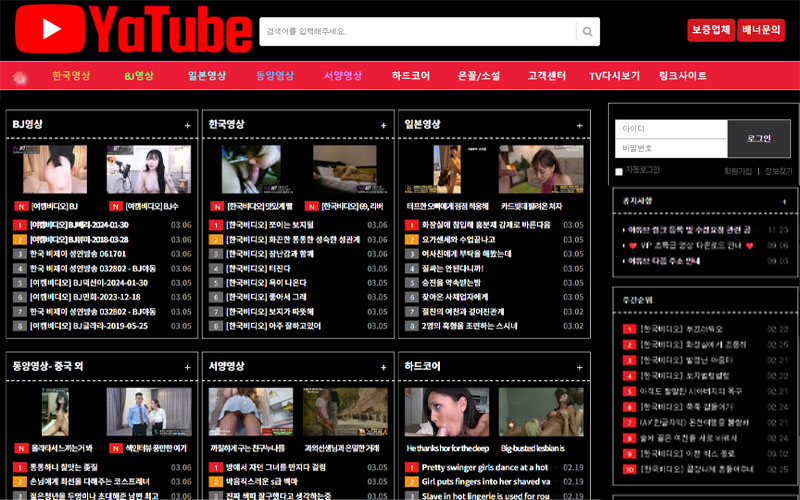
Task: Open the 야튜브 다음 주소 안내 notice
Action: coord(664,261)
